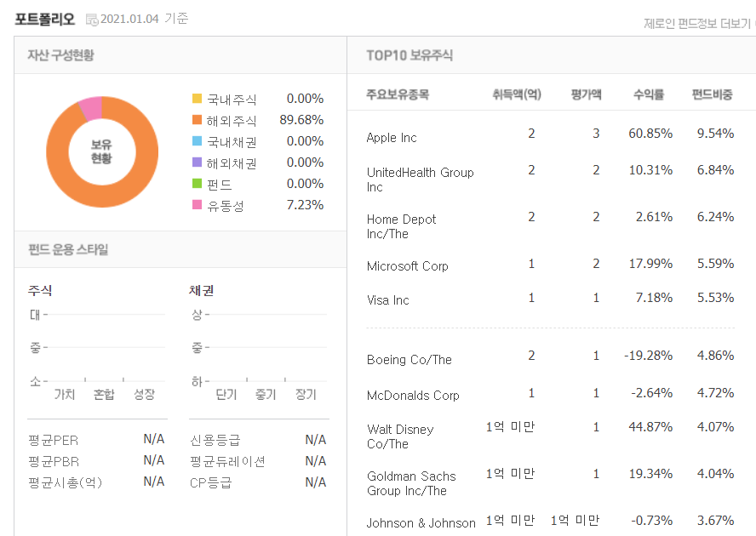Image resolution: width=756 pixels, height=536 pixels.
Task: Click the orange 해외주식 legend swatch
Action: coord(197,120)
